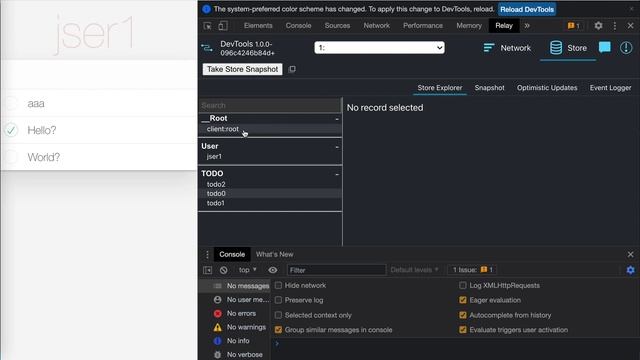Collapse the User record group
This screenshot has height=360, width=640.
point(337,147)
